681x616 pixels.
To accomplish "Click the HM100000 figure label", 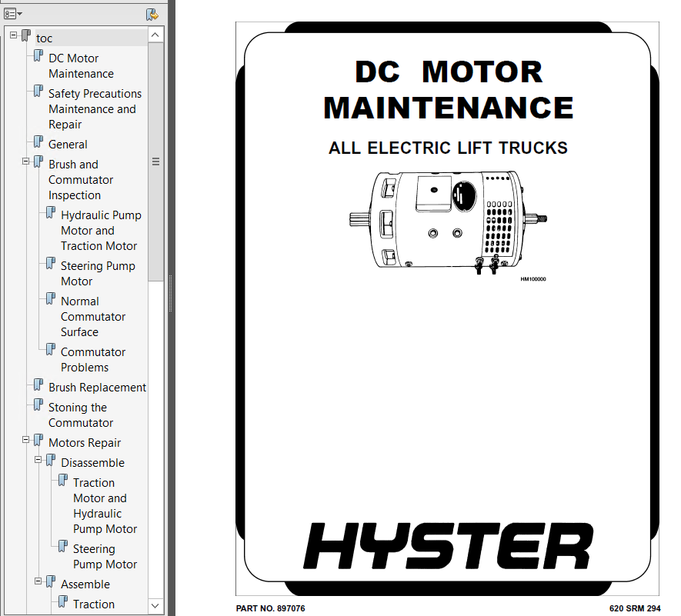I will point(533,279).
